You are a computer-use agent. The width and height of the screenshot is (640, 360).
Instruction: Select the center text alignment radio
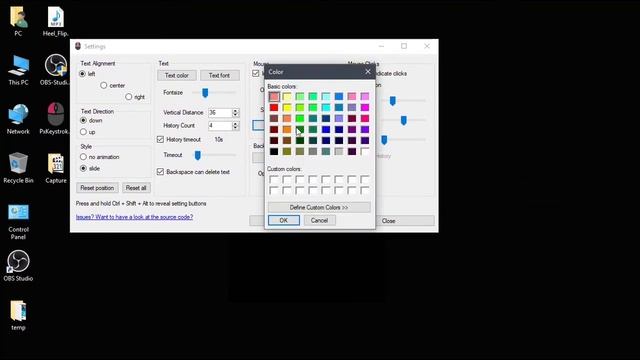point(104,85)
